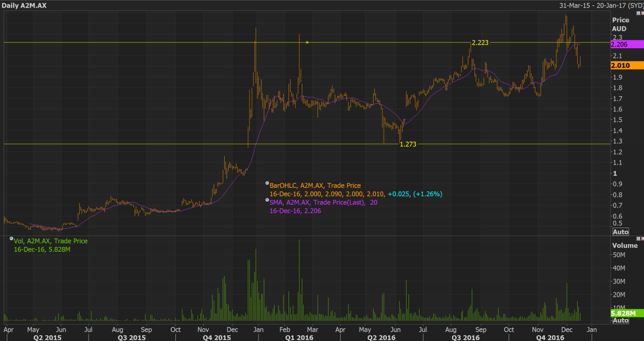Click the green 5.828M volume tag
Image resolution: width=644 pixels, height=341 pixels.
pos(627,313)
